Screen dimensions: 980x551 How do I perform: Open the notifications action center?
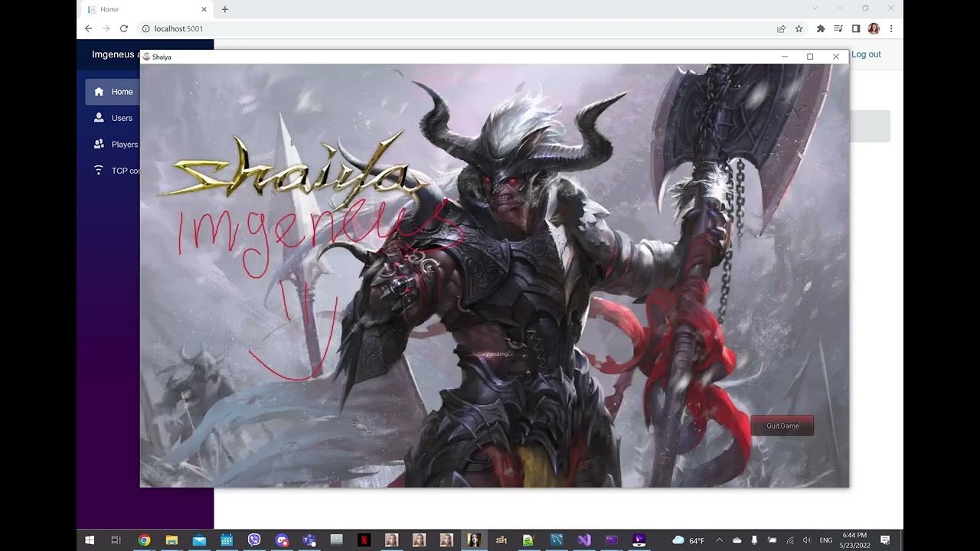coord(885,540)
